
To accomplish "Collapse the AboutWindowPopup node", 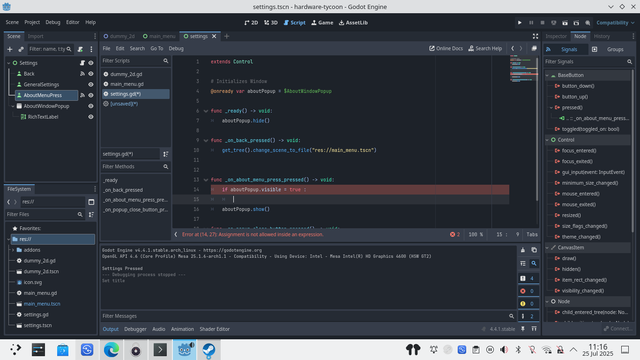I will click(13, 106).
